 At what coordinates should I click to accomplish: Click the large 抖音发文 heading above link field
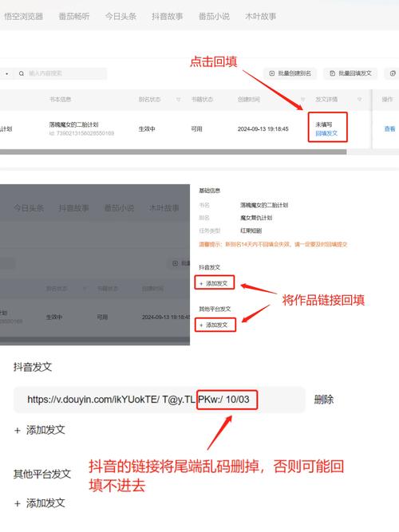[33, 367]
